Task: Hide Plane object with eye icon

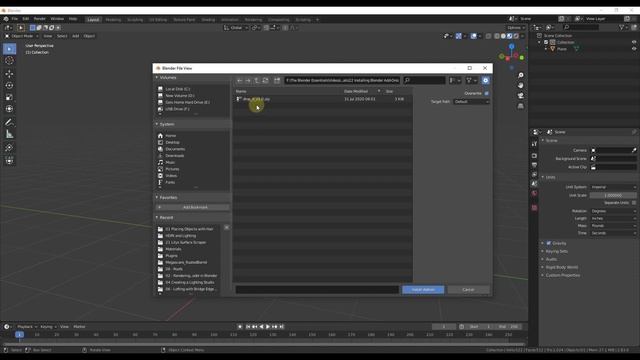Action: 634,49
